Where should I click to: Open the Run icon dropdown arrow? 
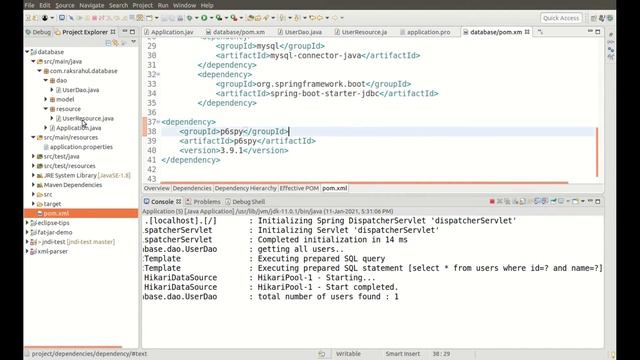(x=211, y=18)
